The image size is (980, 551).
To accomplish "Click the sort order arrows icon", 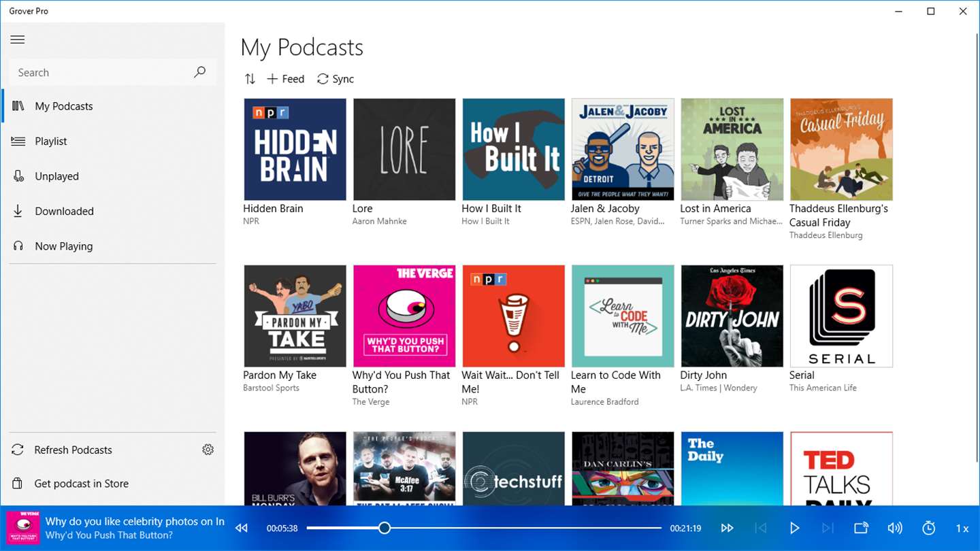I will tap(250, 79).
